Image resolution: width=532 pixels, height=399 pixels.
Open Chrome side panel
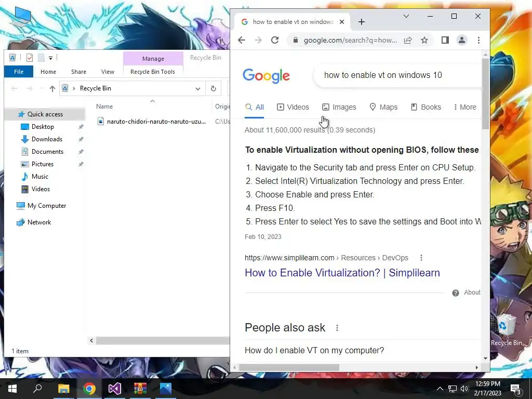(x=445, y=40)
